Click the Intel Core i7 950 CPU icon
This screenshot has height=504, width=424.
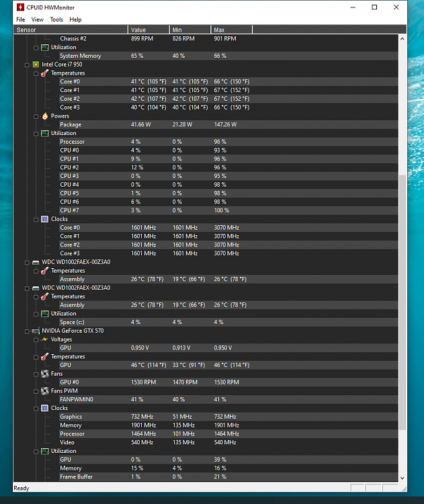[x=36, y=65]
